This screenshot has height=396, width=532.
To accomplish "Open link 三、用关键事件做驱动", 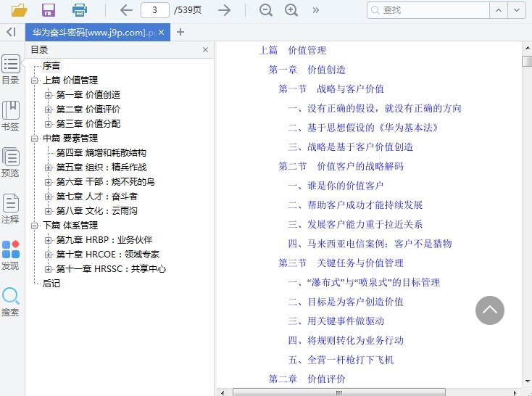I will [336, 321].
